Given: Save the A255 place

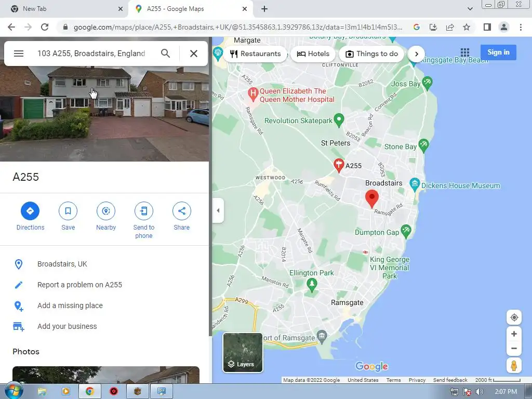Looking at the screenshot, I should (x=68, y=211).
